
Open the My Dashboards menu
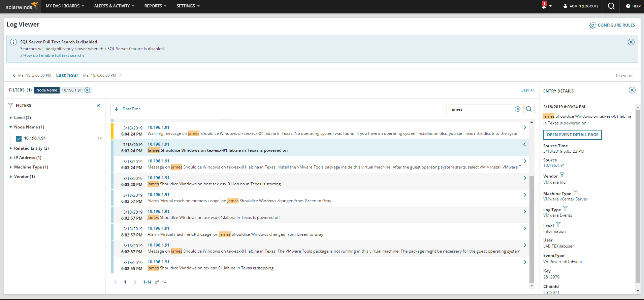click(x=65, y=6)
